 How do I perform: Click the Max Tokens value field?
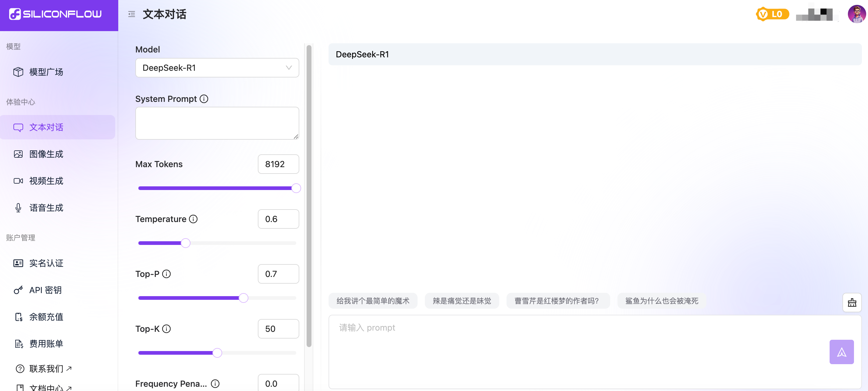(x=278, y=164)
